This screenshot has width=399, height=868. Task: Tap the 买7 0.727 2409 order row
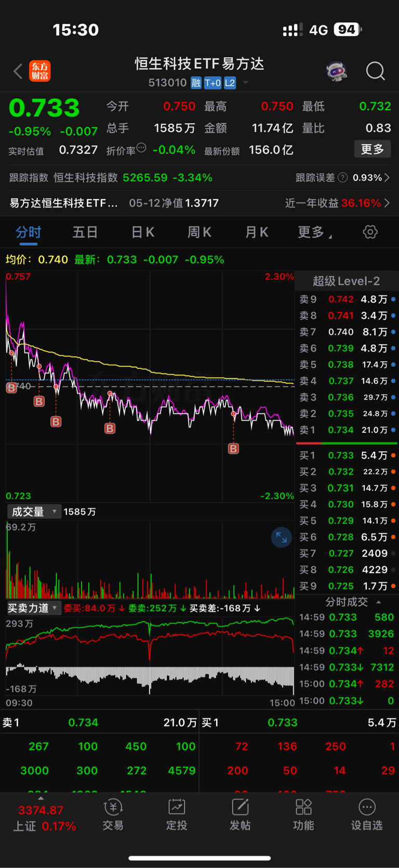tap(347, 553)
